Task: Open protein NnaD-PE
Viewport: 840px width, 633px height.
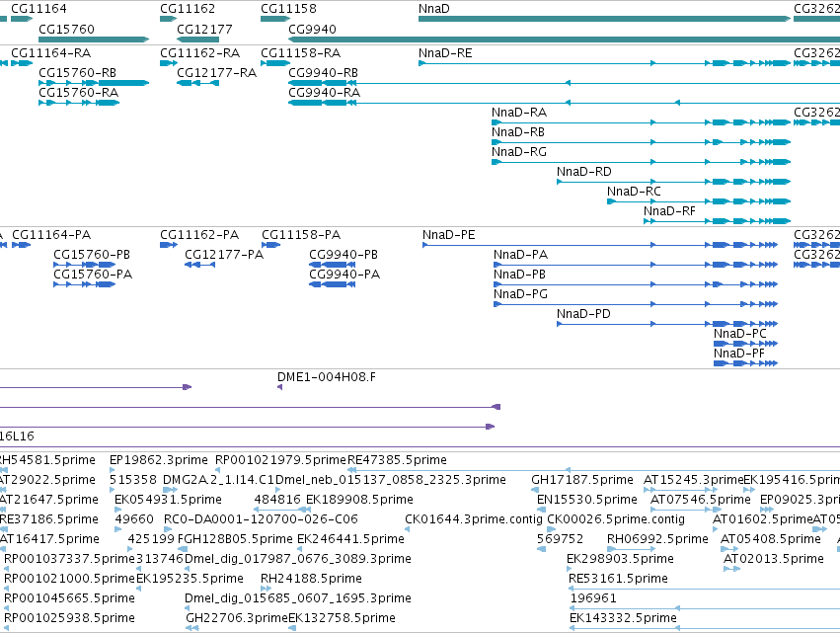Action: [x=449, y=235]
